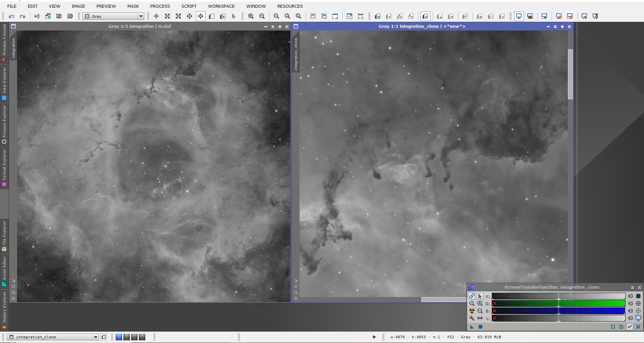
Task: Open the Process Console side panel
Action: click(x=4, y=43)
